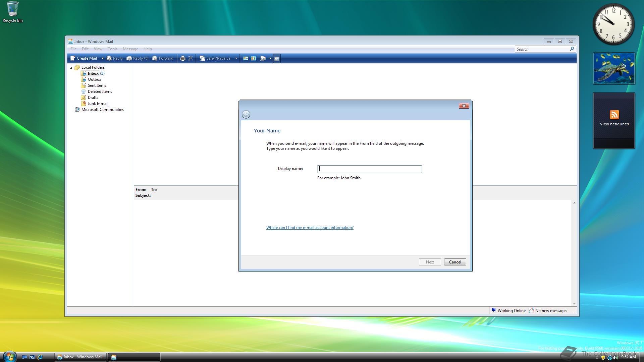Click the wizard Back arrow button

click(246, 115)
